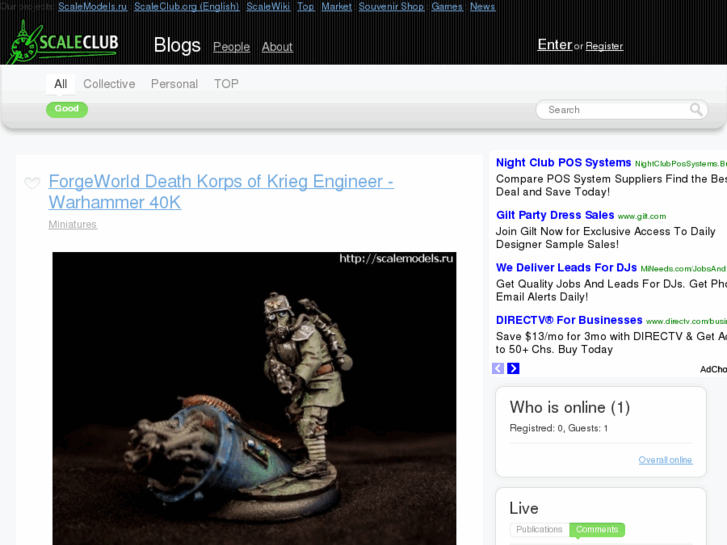
Task: Open the Souvenir Shop link
Action: 391,6
